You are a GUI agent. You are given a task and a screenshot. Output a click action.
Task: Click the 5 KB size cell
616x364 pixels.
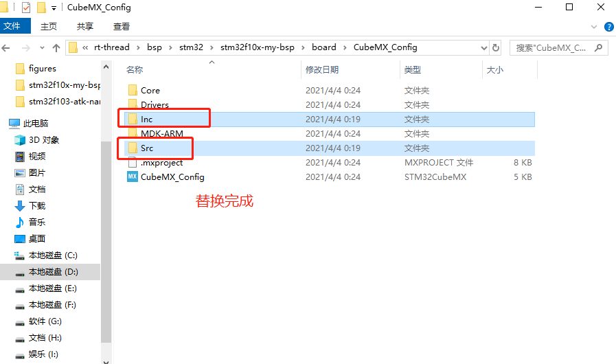523,177
